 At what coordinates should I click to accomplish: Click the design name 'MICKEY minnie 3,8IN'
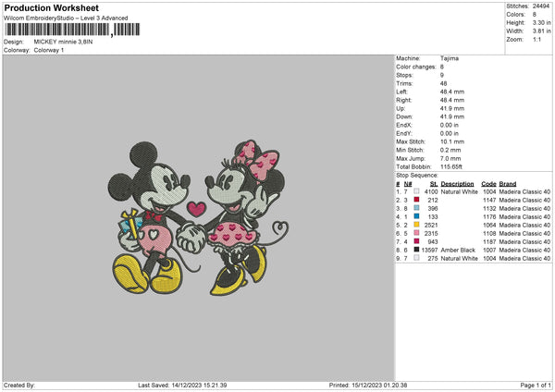coord(63,42)
